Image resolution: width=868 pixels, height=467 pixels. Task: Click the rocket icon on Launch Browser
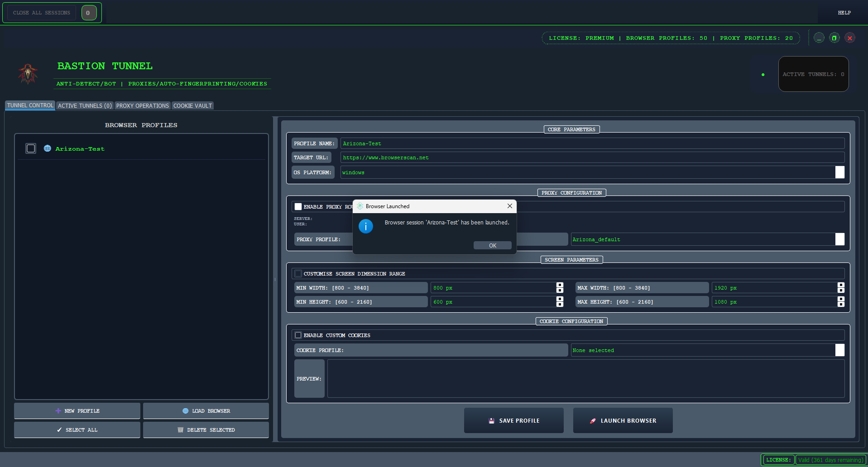click(593, 421)
